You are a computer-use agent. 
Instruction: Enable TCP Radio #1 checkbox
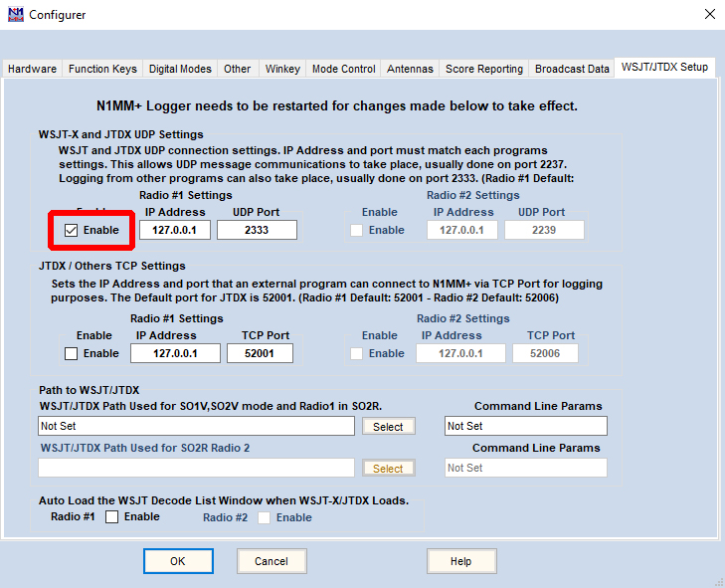tap(72, 353)
